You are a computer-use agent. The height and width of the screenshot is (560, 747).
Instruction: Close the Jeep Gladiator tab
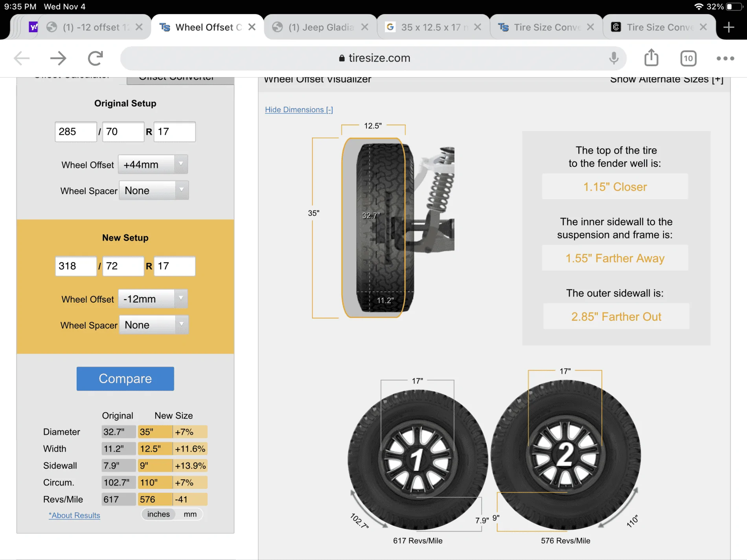click(x=365, y=27)
